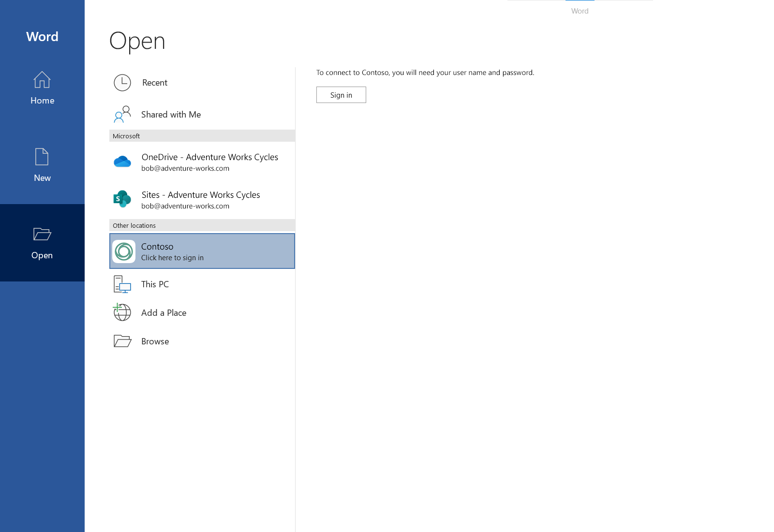Click the Shared with Me people icon
This screenshot has height=532, width=774.
121,115
